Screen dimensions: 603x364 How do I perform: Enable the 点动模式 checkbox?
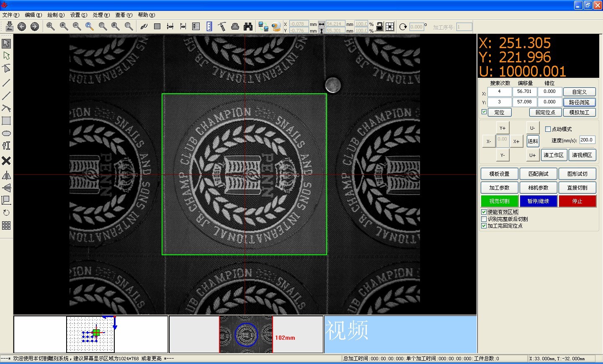click(x=548, y=129)
